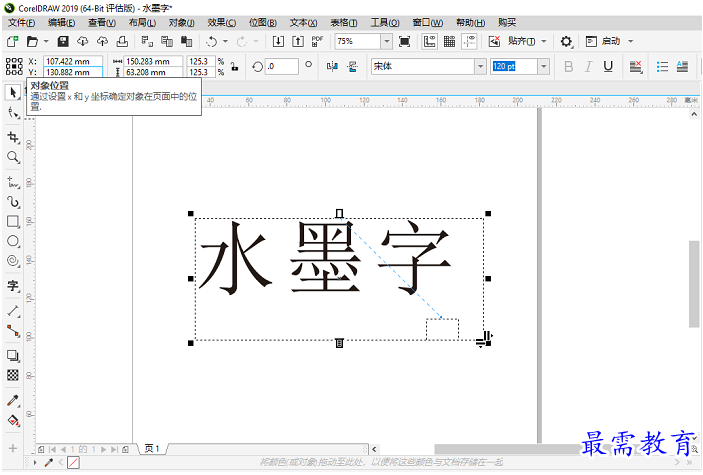Screen dimensions: 703x475
Task: Select the Transparency checkerboard tool
Action: (x=13, y=375)
